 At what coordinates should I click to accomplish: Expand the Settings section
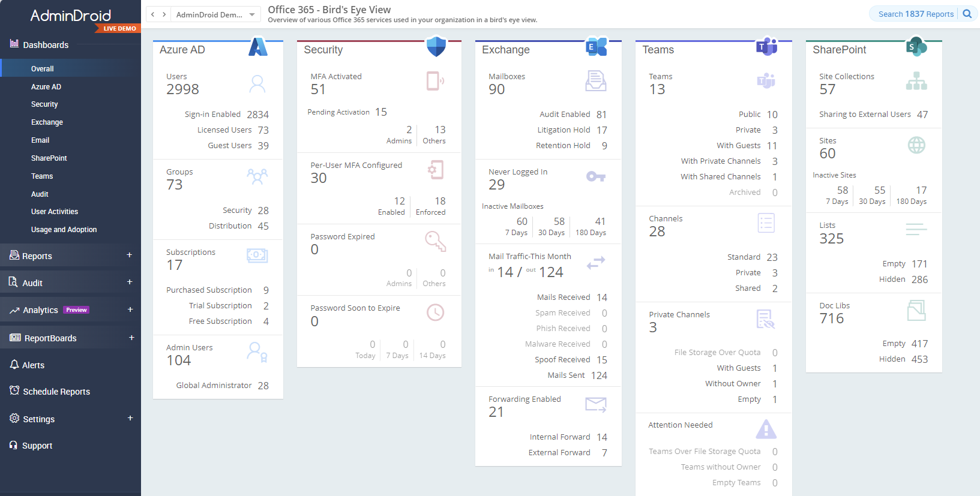(x=130, y=418)
